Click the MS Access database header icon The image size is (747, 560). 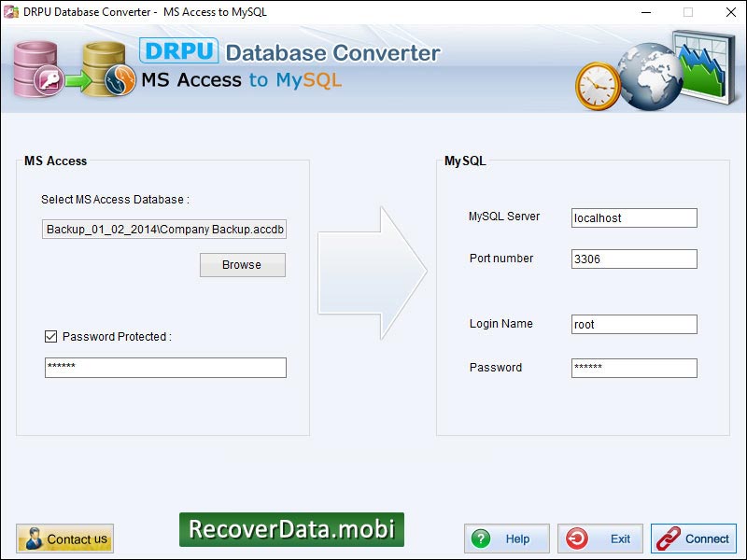click(38, 69)
